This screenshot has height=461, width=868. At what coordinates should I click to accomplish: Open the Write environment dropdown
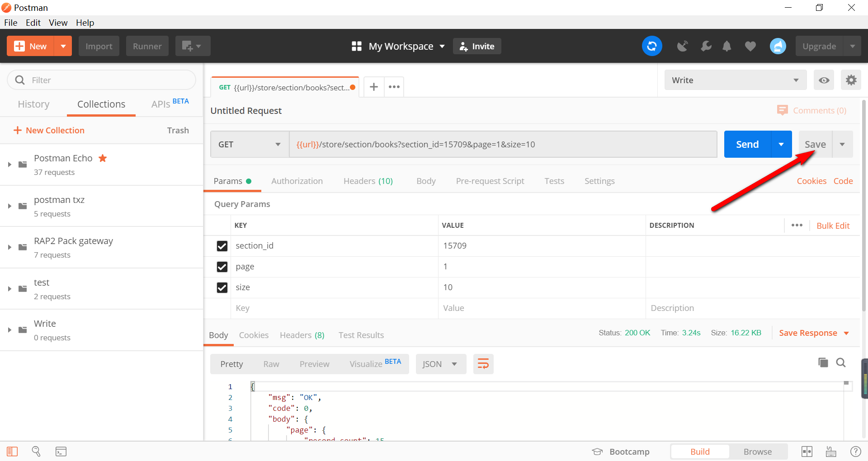736,80
